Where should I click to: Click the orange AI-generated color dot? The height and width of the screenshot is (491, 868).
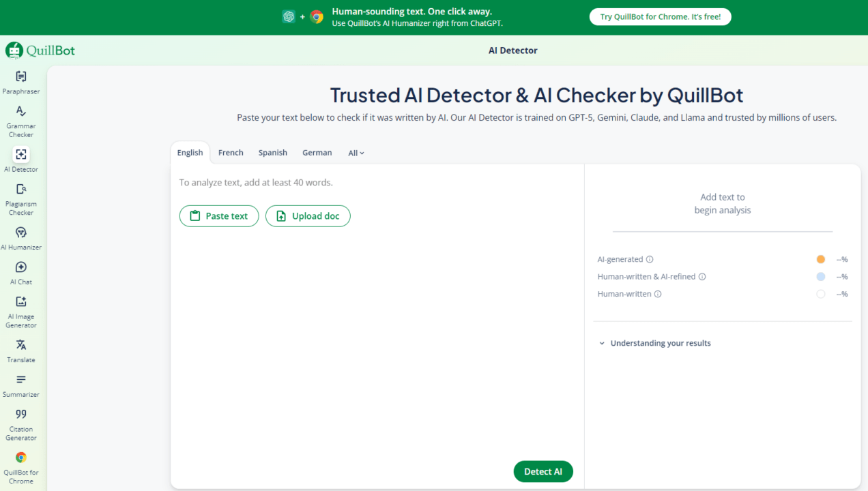[x=820, y=259]
